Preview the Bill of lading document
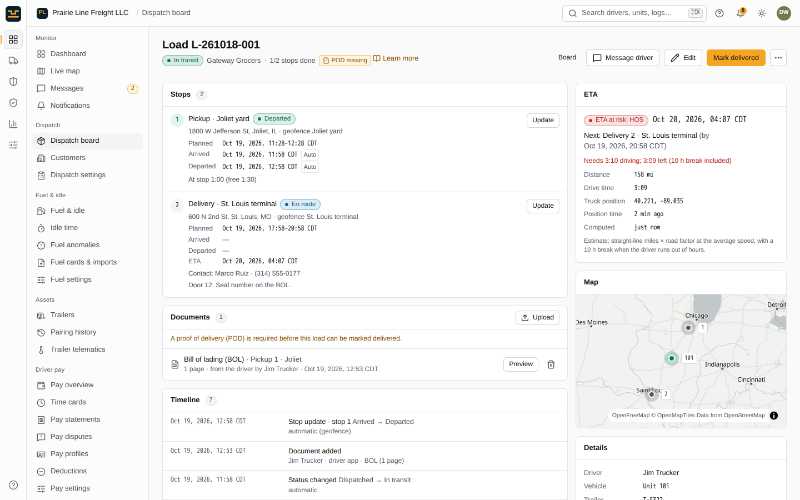 [521, 364]
